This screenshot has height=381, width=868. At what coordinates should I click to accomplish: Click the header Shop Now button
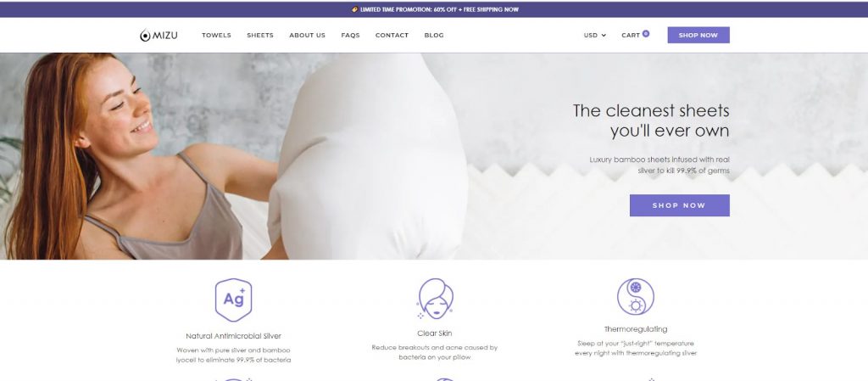[698, 35]
